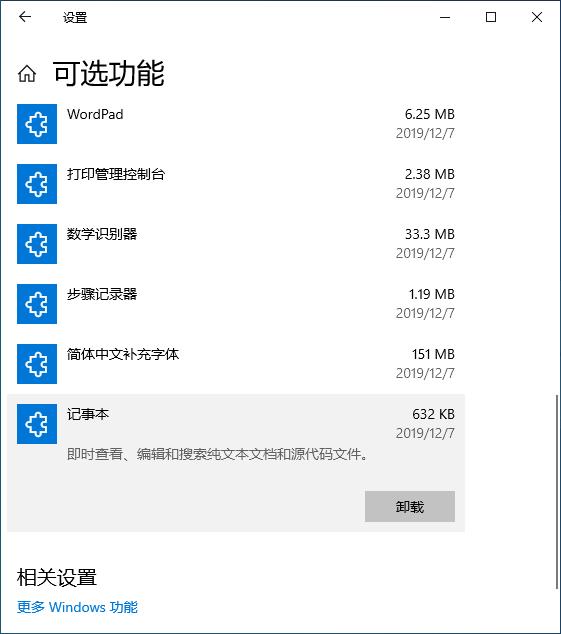This screenshot has width=561, height=634.
Task: Click the 6.25 MB size of WordPad
Action: point(430,114)
